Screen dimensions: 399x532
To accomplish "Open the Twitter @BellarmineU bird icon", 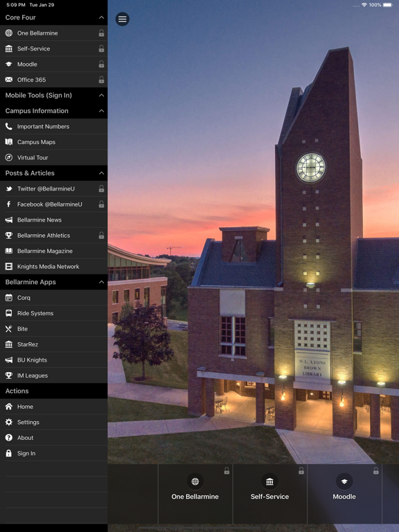I will pos(9,188).
